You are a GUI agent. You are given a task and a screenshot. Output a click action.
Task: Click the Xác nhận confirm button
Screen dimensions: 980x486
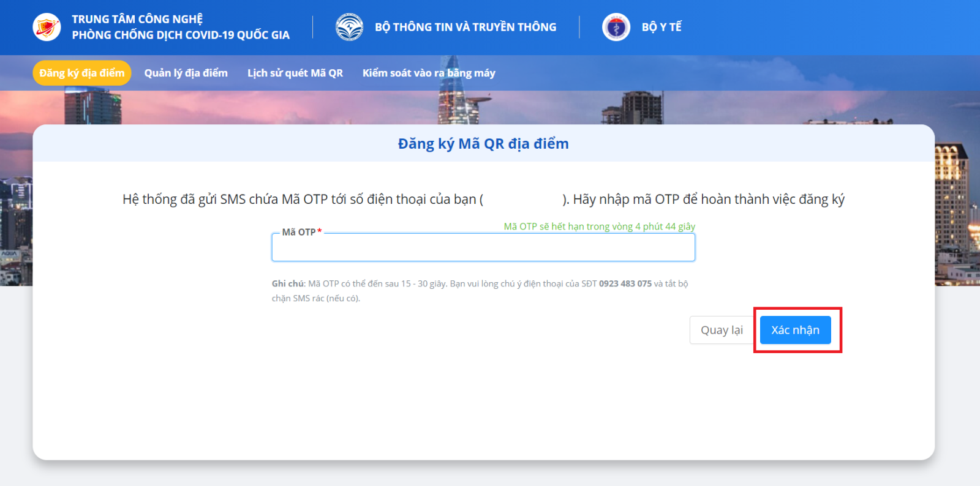click(x=795, y=330)
